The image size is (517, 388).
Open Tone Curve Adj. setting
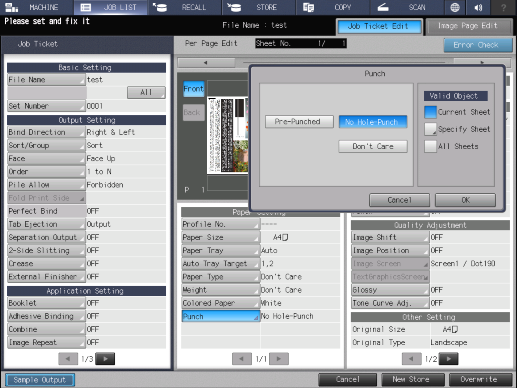click(390, 303)
